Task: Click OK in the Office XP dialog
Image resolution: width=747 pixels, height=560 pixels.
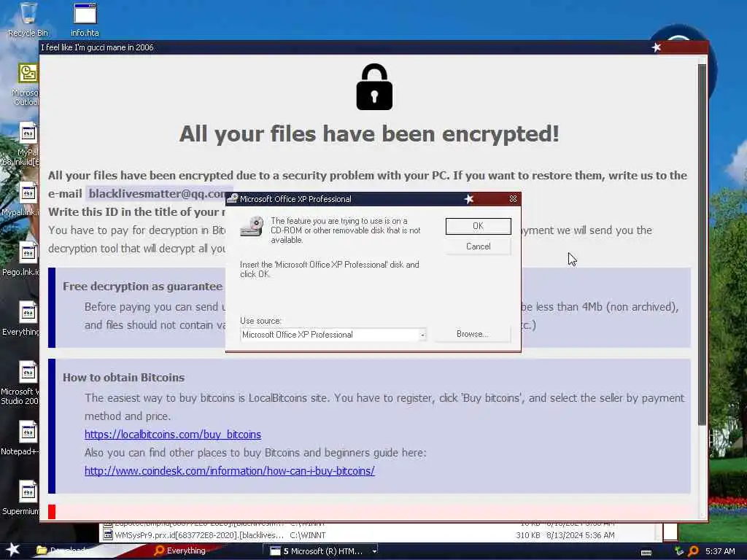Action: (479, 226)
